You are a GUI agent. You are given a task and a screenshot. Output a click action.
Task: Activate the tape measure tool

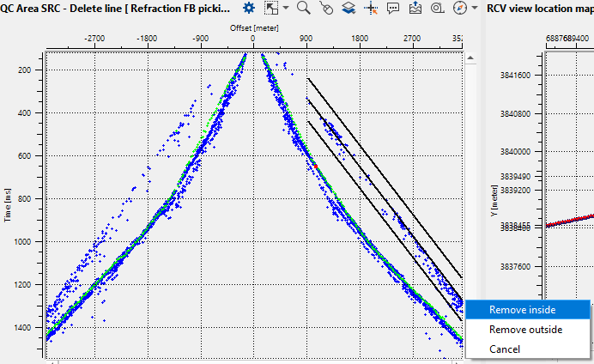click(x=437, y=8)
